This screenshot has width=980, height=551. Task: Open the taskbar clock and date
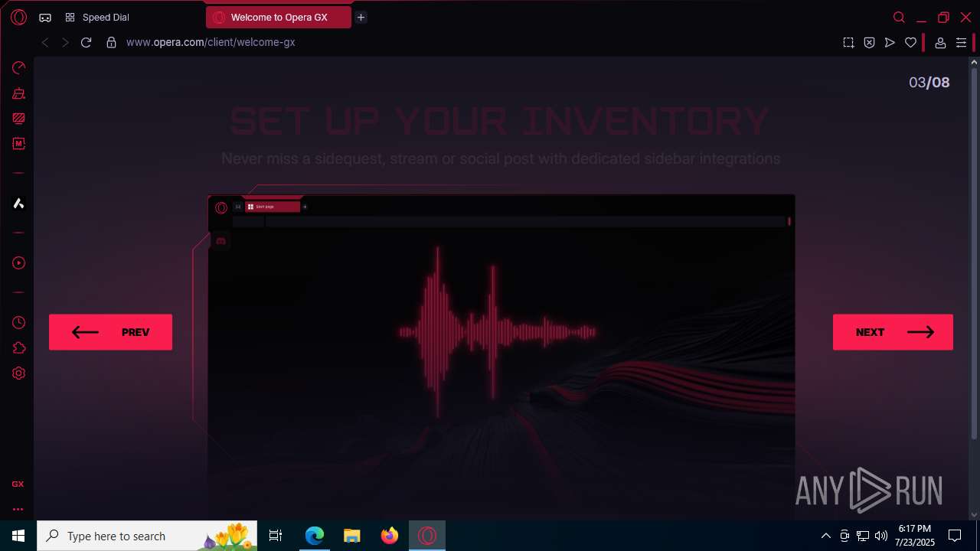tap(915, 536)
